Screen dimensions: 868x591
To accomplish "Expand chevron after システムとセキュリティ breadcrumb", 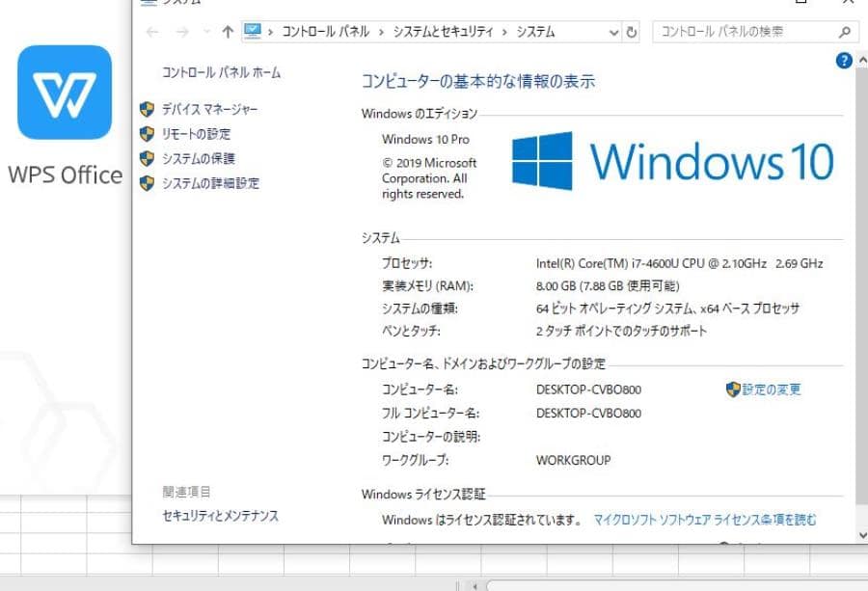I will (504, 32).
